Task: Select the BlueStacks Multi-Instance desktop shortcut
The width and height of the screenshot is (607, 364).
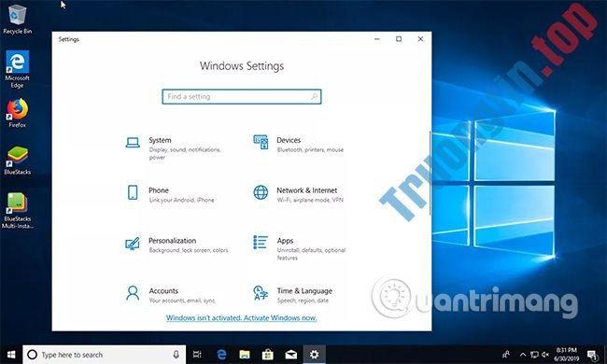Action: (x=17, y=211)
